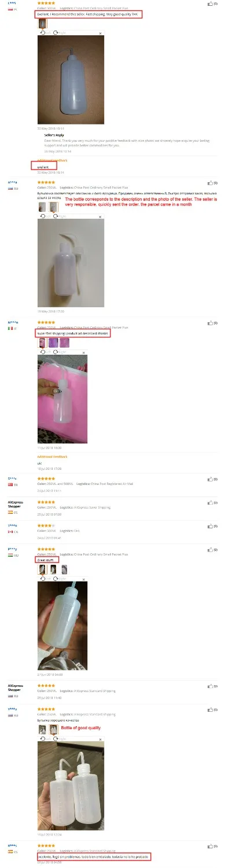Select second thumbnail under 'Great stuff' review
Image resolution: width=225 pixels, height=868 pixels.
point(53,569)
